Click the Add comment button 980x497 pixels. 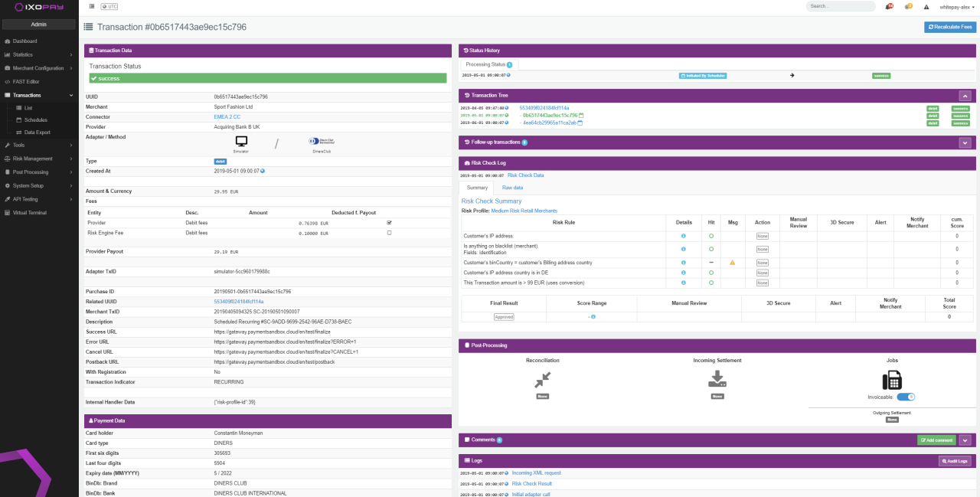click(x=936, y=440)
